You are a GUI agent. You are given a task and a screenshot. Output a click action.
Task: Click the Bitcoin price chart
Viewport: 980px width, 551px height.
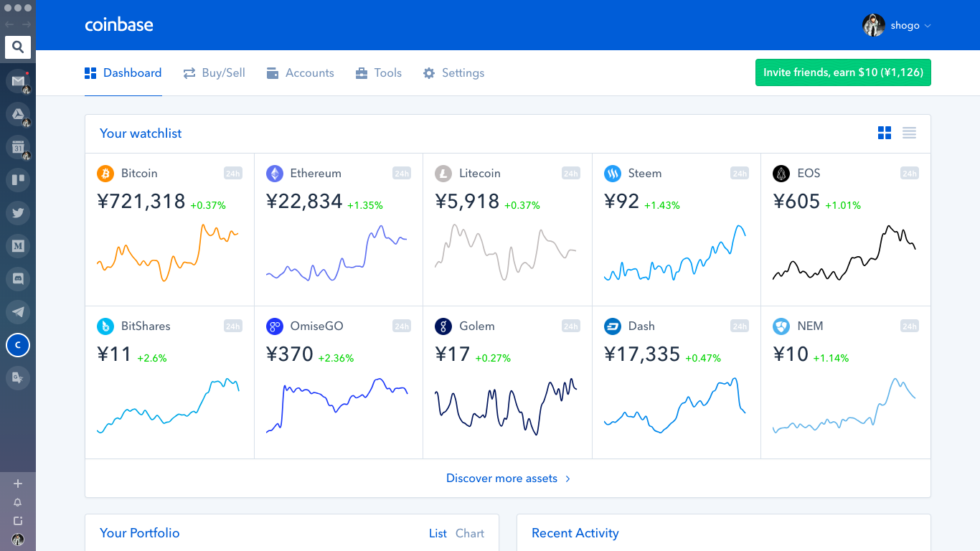[168, 253]
